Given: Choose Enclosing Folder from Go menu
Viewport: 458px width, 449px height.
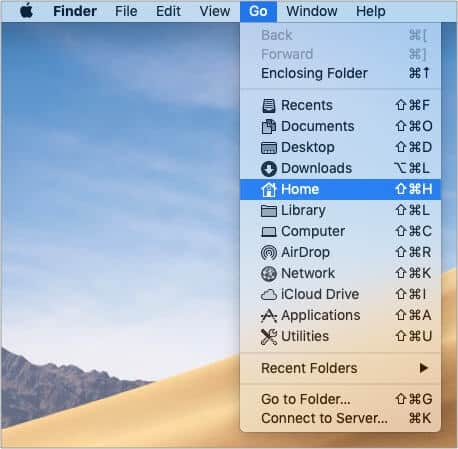Looking at the screenshot, I should [340, 73].
